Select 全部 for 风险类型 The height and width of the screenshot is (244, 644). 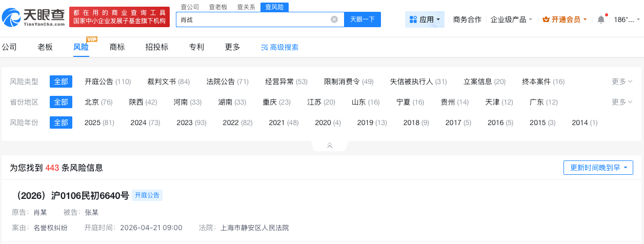pos(61,82)
